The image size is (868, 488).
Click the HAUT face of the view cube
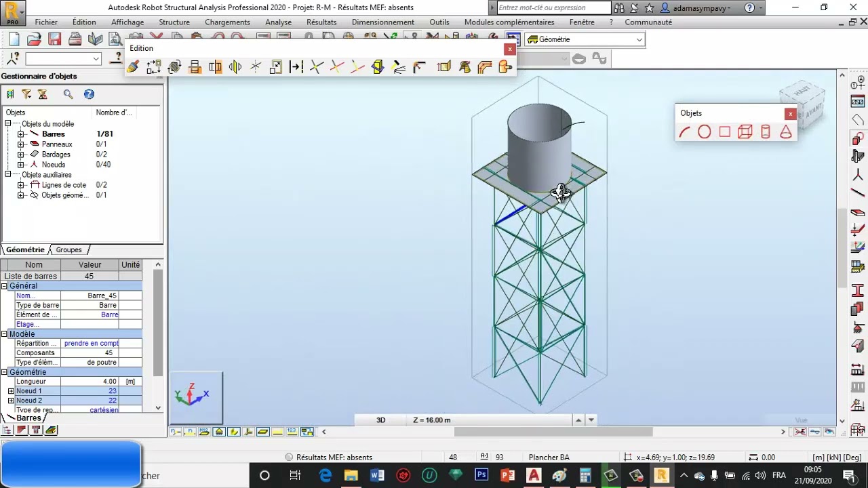pyautogui.click(x=802, y=89)
